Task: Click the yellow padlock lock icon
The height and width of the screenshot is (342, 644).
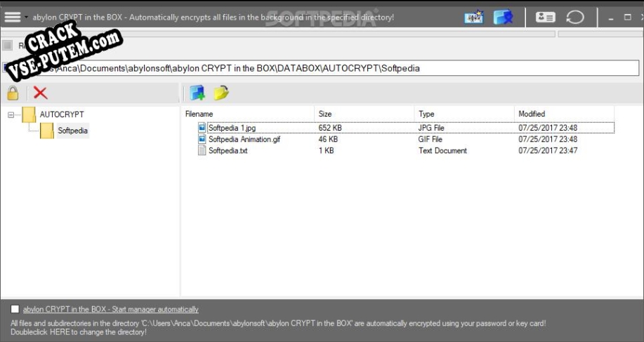Action: [x=13, y=93]
